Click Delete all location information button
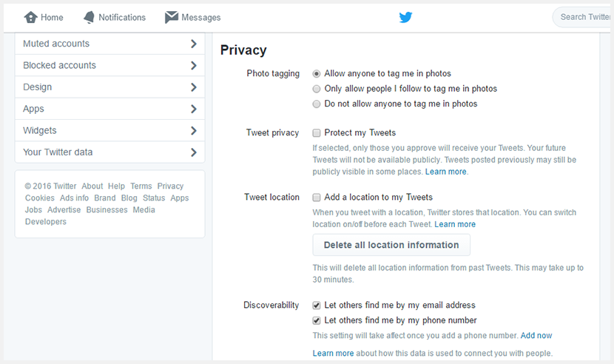 click(x=391, y=245)
